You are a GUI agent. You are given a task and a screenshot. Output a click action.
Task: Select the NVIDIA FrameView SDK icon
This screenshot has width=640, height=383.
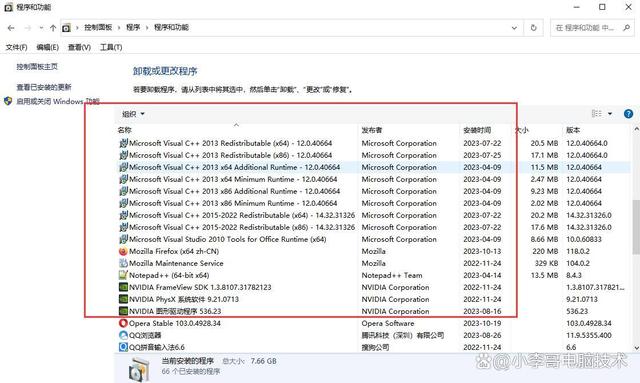coord(123,287)
